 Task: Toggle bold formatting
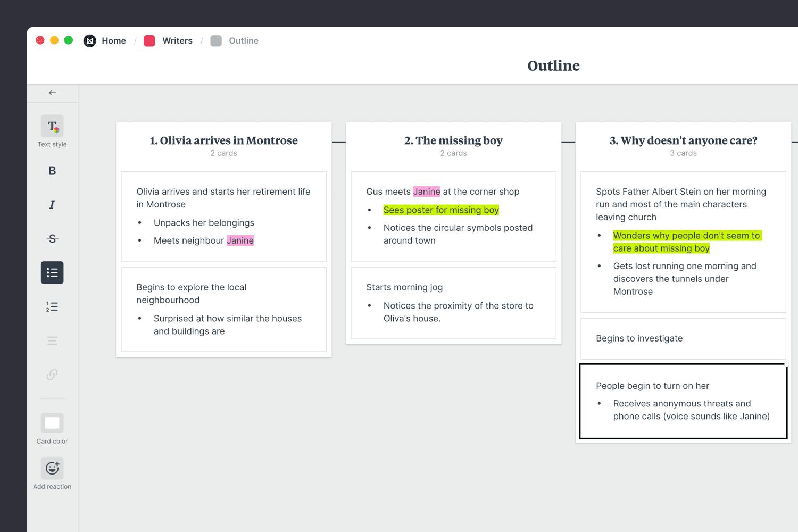pyautogui.click(x=52, y=170)
